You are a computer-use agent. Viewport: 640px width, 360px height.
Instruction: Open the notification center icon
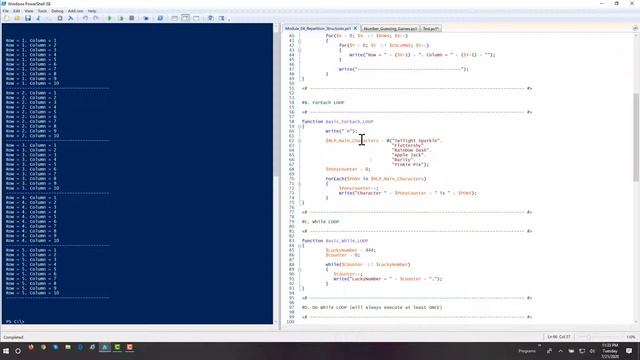click(x=629, y=351)
